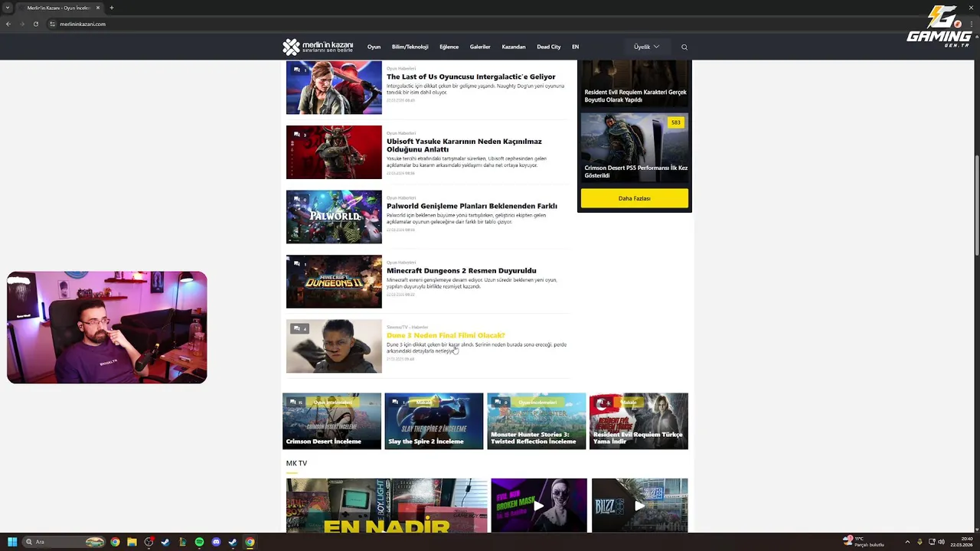The width and height of the screenshot is (980, 551).
Task: Open File Explorer from the taskbar
Action: tap(132, 542)
